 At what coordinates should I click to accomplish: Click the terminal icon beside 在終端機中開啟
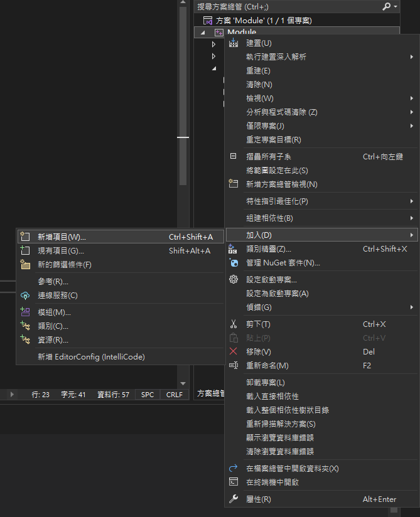click(234, 482)
